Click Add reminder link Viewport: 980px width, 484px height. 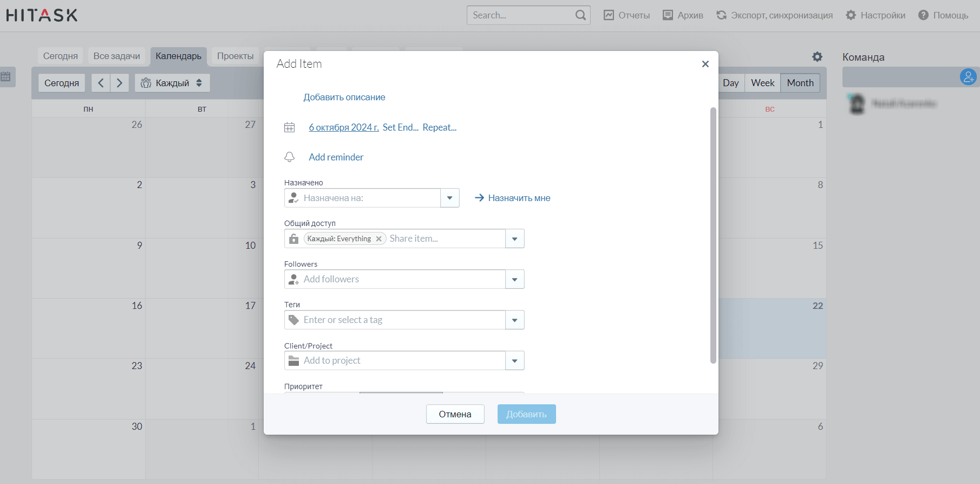pyautogui.click(x=336, y=157)
